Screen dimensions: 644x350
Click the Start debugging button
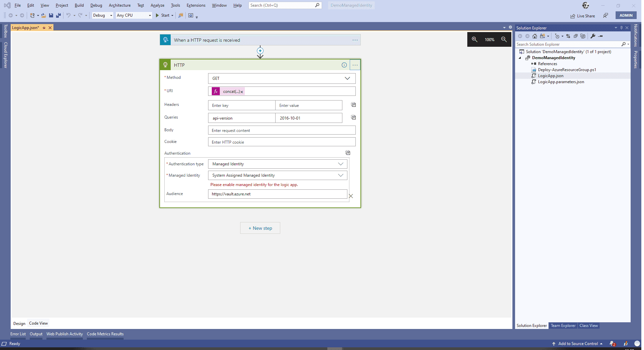(163, 15)
